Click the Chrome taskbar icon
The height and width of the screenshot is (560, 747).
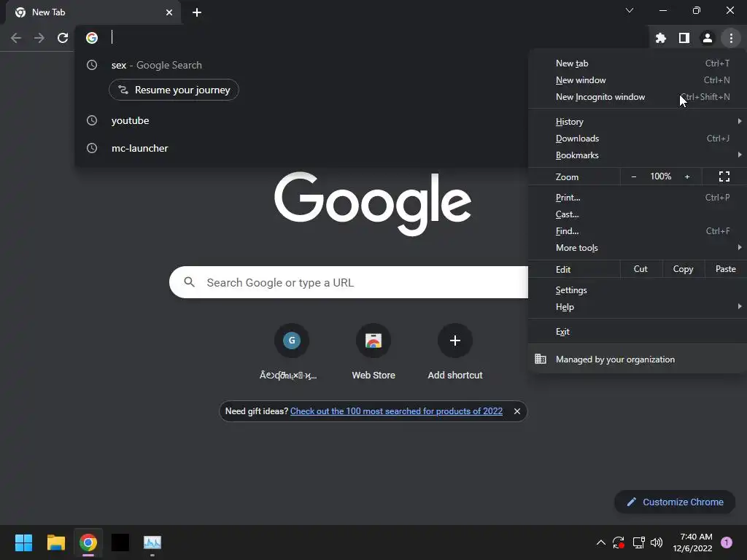[88, 542]
